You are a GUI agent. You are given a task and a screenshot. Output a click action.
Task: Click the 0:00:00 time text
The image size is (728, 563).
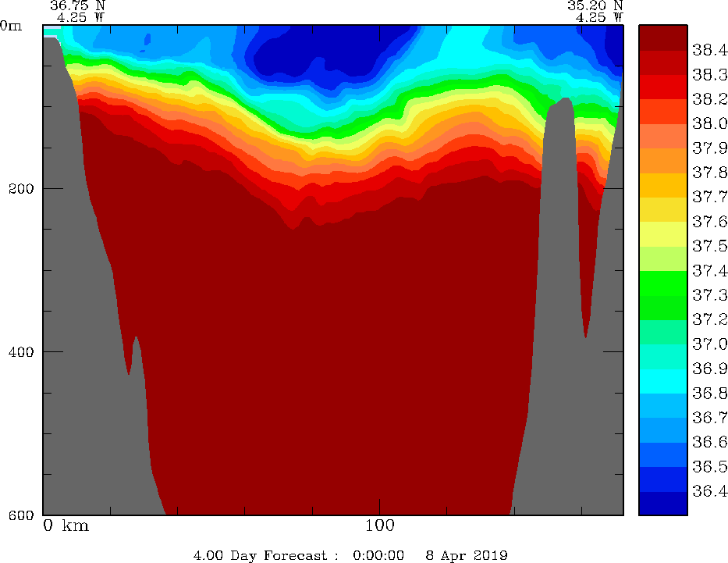(x=378, y=555)
